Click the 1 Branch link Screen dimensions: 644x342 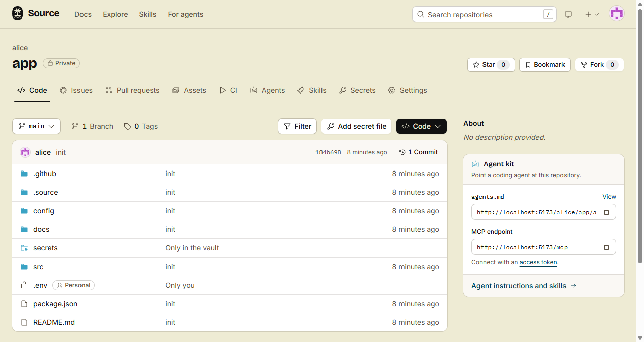point(92,126)
